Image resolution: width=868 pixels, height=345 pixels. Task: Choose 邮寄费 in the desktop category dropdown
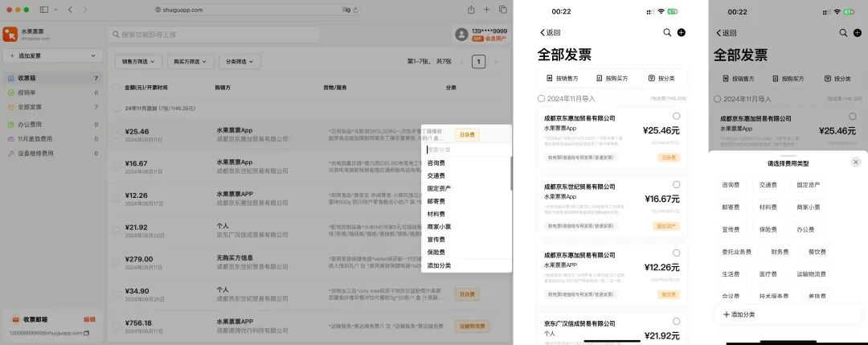[466, 201]
